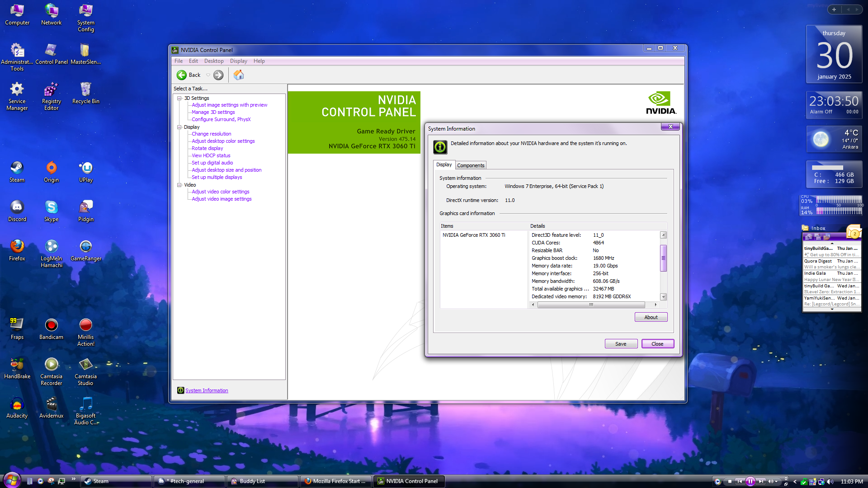The height and width of the screenshot is (488, 868).
Task: Open Adjust video image settings
Action: coord(222,199)
